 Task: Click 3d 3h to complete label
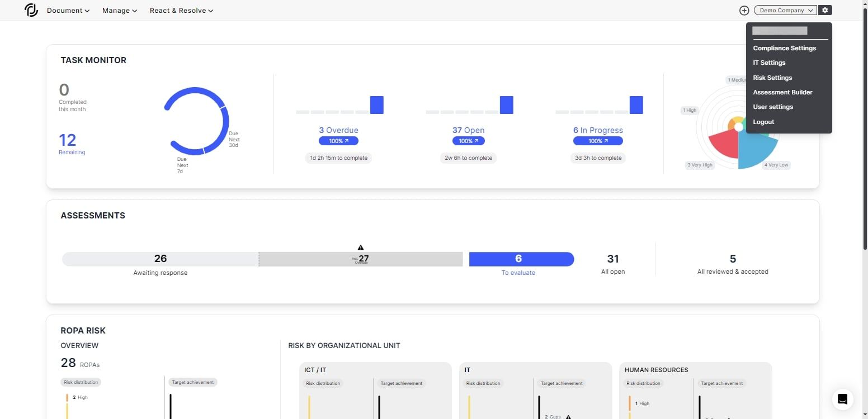tap(598, 158)
